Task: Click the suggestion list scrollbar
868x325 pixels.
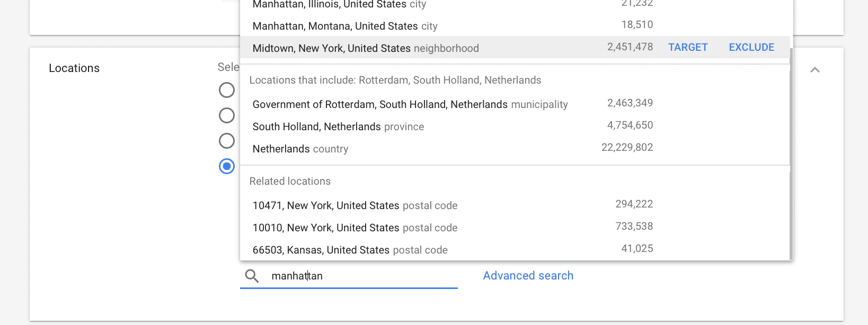Action: (x=791, y=154)
